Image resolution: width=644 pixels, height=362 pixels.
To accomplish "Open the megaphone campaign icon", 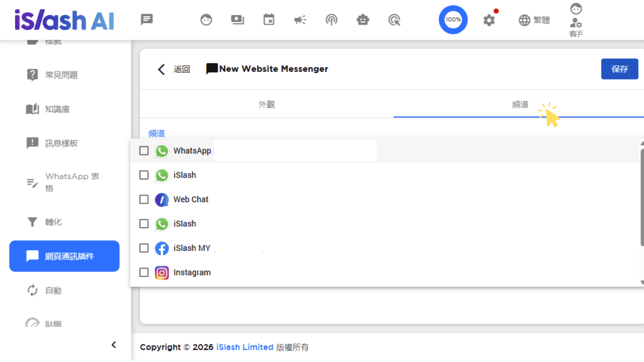I will coord(300,20).
